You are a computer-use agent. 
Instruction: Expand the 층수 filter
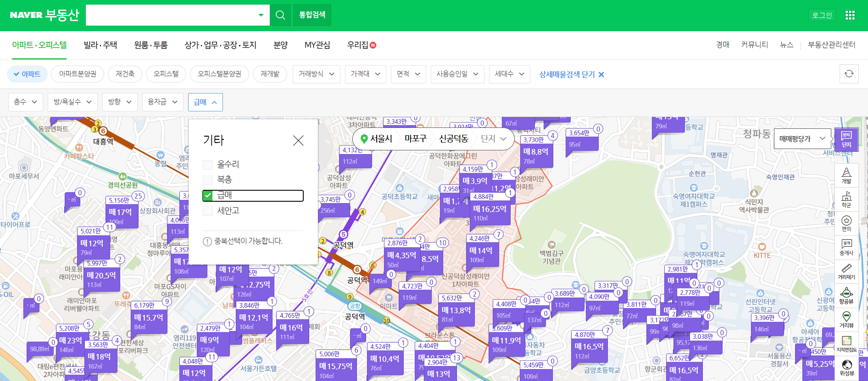coord(26,102)
